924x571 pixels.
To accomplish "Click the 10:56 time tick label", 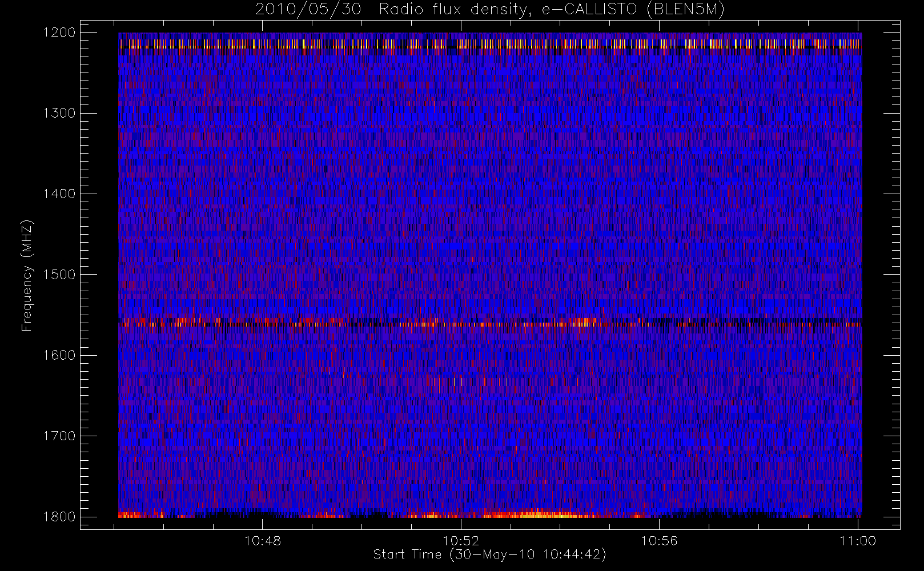I will pyautogui.click(x=659, y=541).
